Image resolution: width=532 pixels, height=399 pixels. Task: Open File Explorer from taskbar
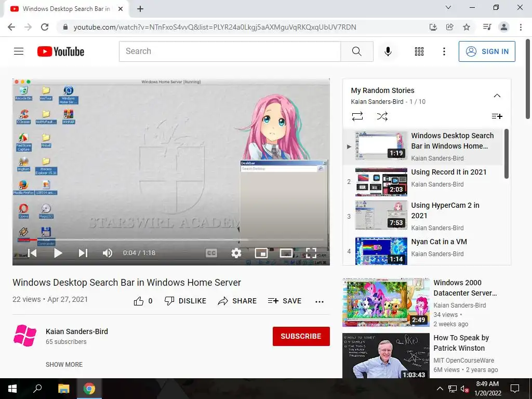[63, 389]
